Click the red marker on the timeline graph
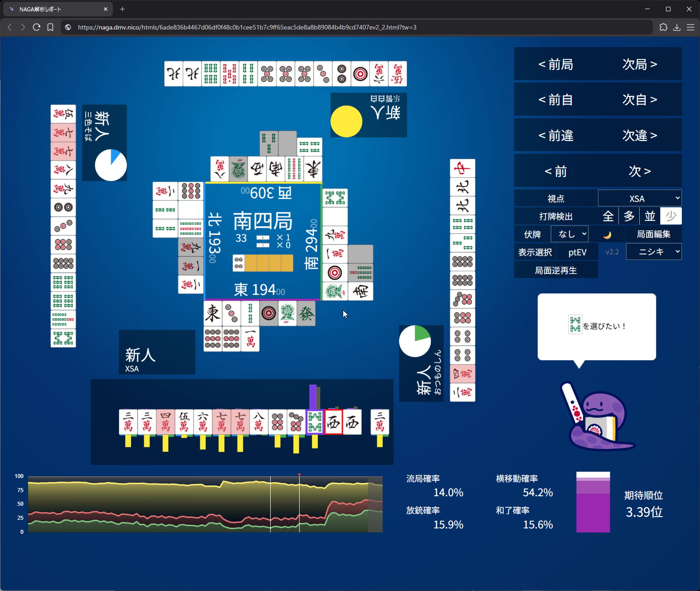700x591 pixels. 299,475
